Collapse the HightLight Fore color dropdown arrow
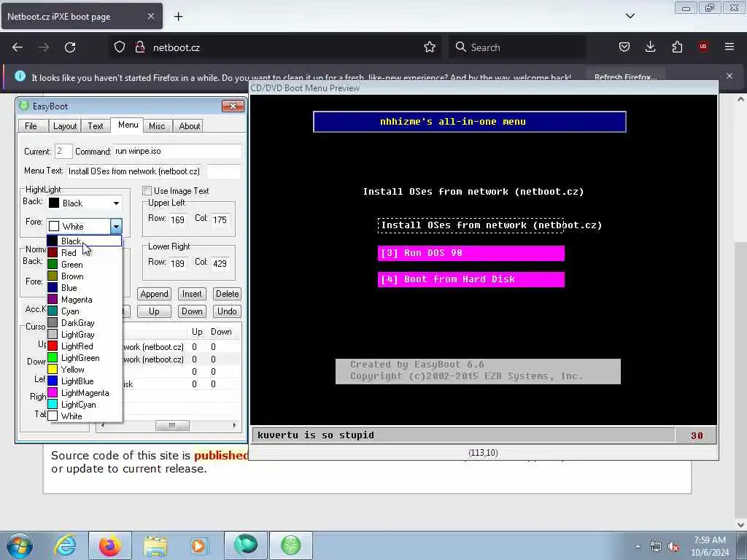This screenshot has width=747, height=560. pos(116,226)
